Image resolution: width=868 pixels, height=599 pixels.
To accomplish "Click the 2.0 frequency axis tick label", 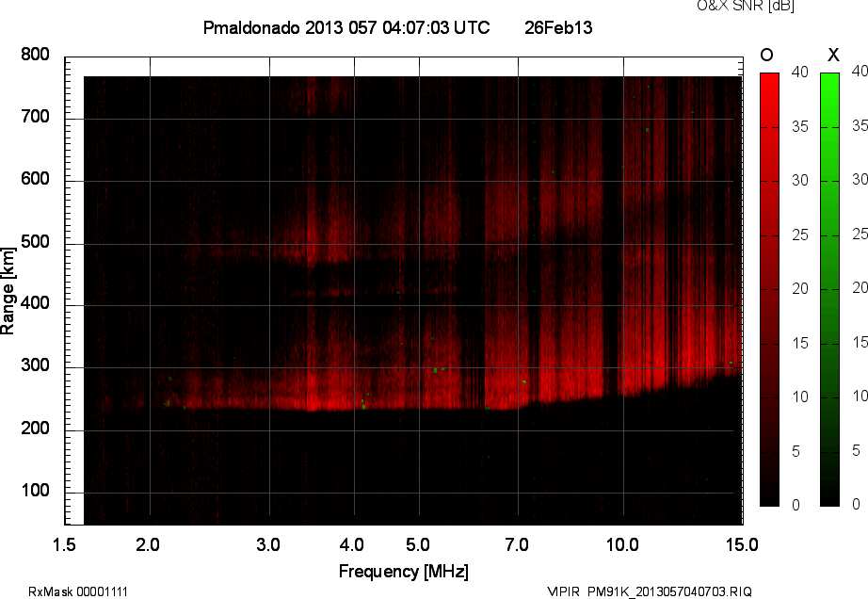I will (x=148, y=544).
